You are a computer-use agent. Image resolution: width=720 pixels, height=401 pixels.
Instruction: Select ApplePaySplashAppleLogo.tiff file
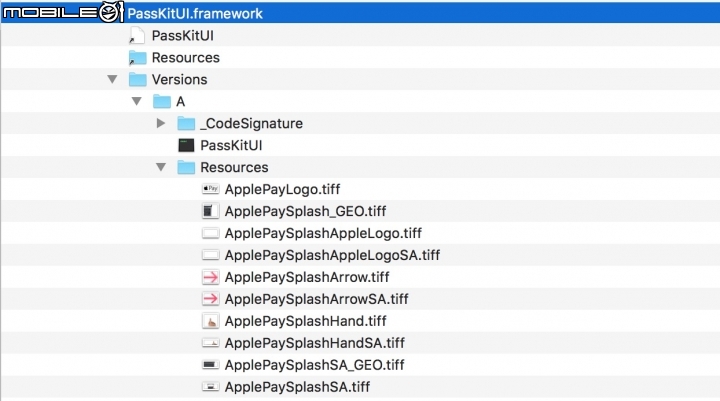point(323,233)
